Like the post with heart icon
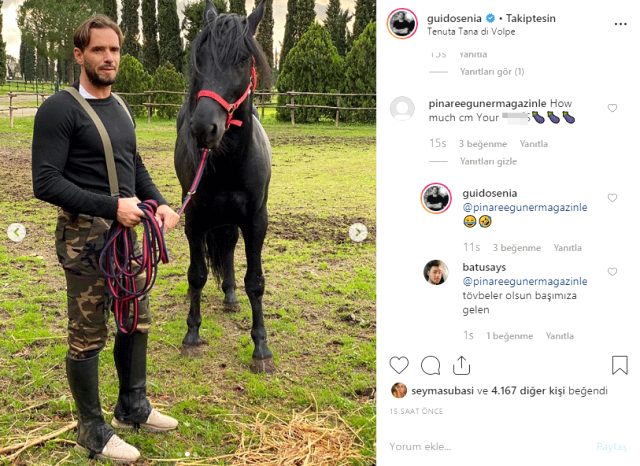Image resolution: width=640 pixels, height=466 pixels. tap(399, 365)
